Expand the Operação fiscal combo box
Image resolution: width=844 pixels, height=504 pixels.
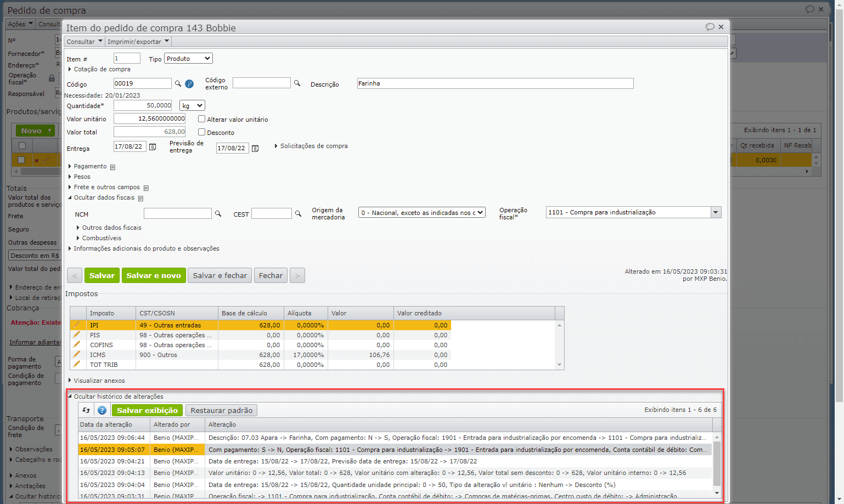715,213
